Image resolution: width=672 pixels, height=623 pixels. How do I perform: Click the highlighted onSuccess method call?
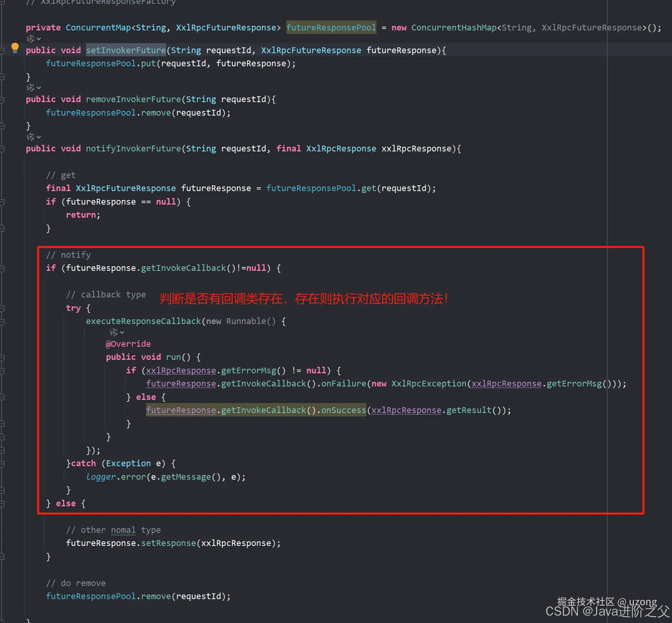(344, 410)
